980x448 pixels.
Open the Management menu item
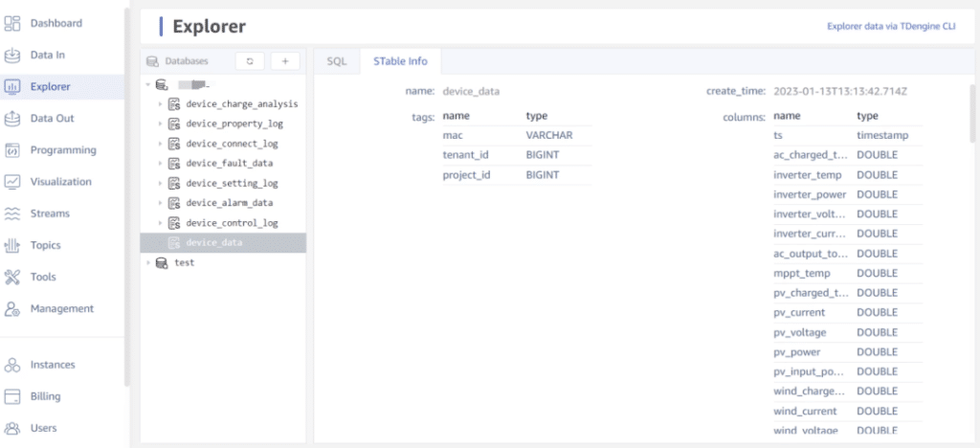[61, 308]
